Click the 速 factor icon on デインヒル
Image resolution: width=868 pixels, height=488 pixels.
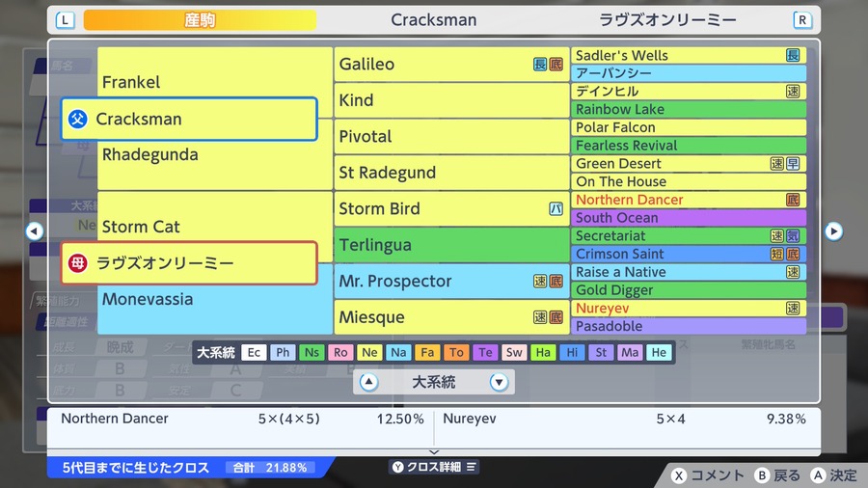[x=793, y=92]
